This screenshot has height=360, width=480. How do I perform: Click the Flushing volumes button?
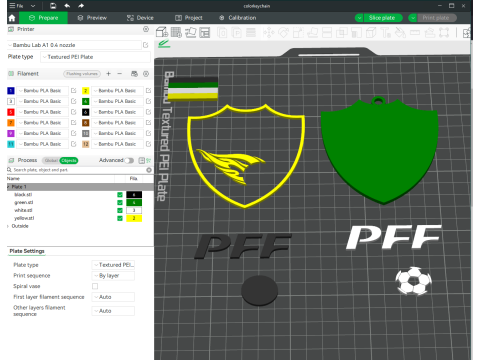click(x=82, y=74)
